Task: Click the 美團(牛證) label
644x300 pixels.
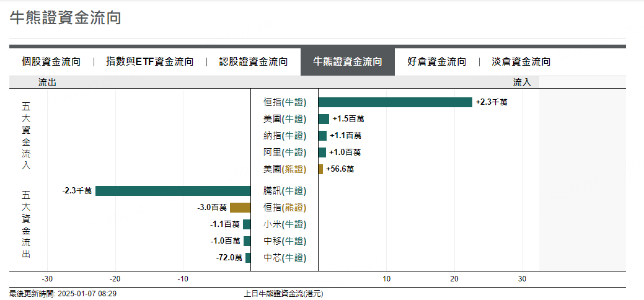Action: tap(285, 119)
